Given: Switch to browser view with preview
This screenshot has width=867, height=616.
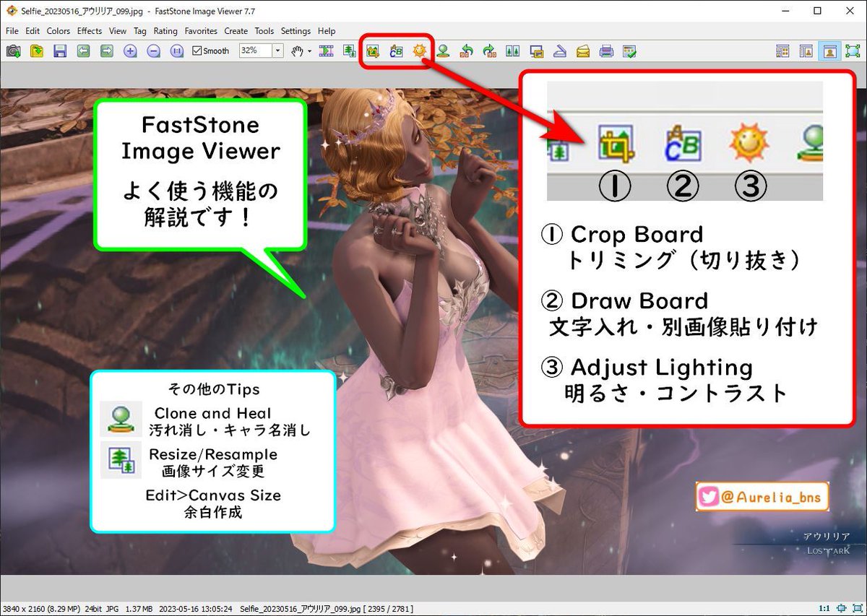Looking at the screenshot, I should (806, 51).
